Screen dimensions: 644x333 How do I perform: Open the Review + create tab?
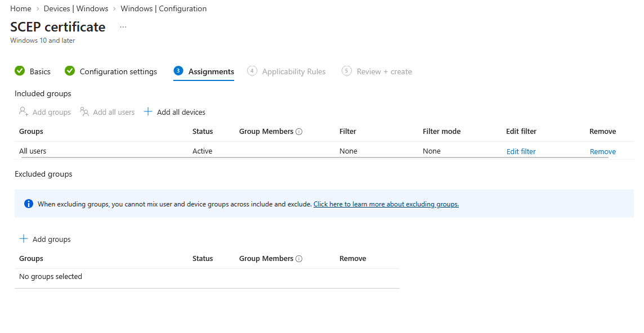pos(384,71)
